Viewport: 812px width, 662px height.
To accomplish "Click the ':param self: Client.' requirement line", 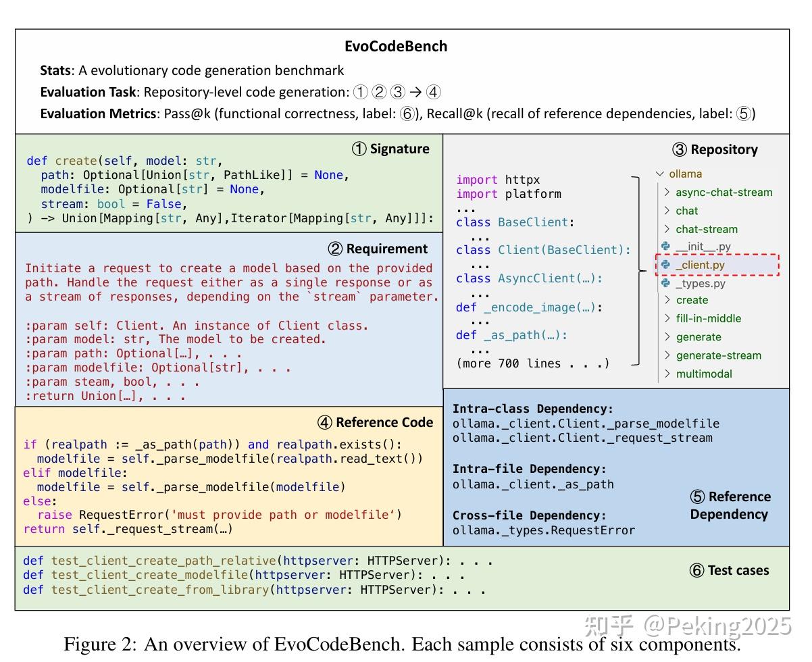I will [197, 325].
